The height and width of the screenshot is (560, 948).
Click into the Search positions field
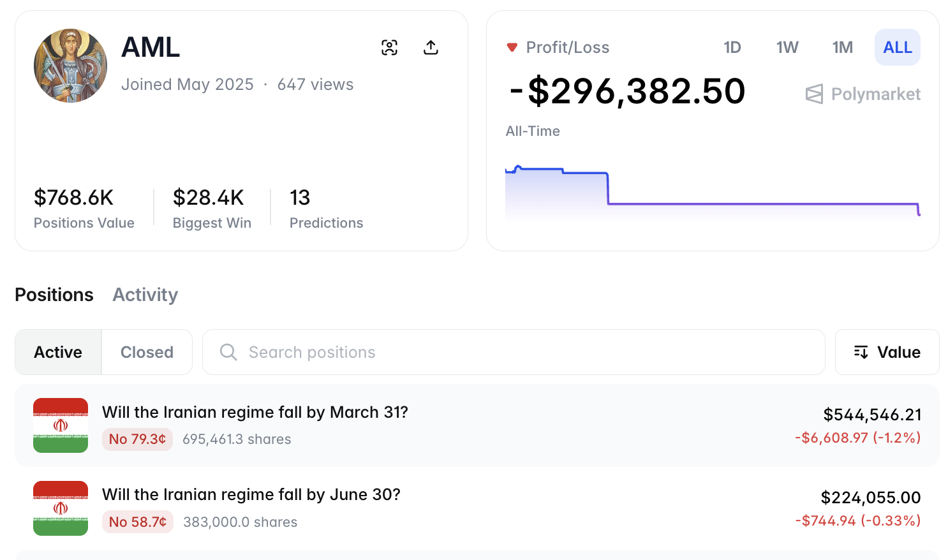point(523,352)
